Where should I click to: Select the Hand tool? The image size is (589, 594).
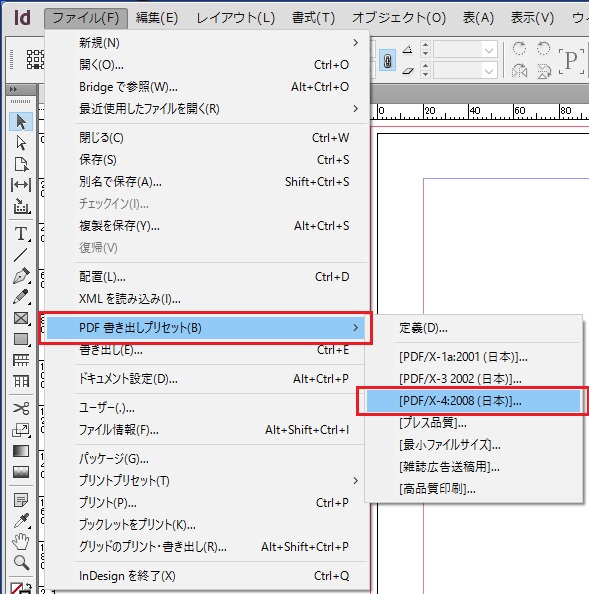21,541
